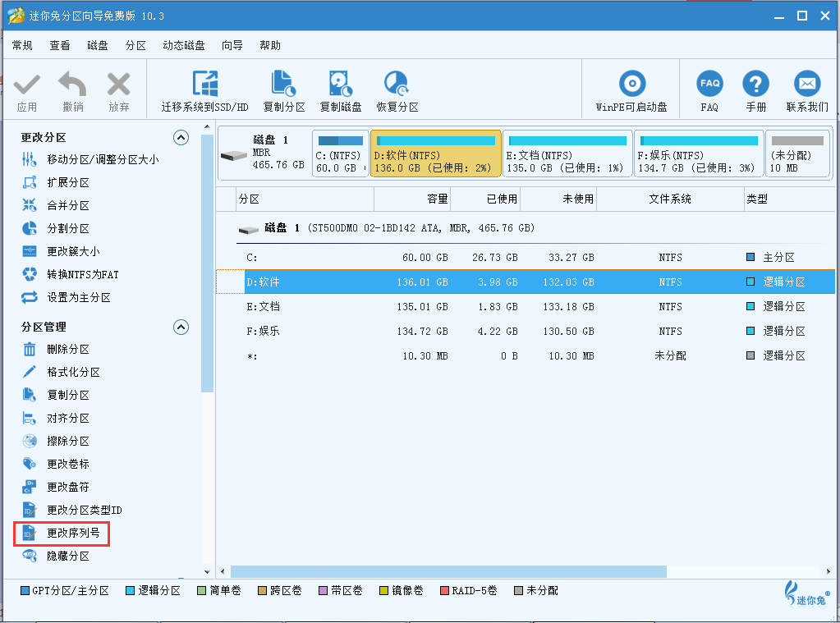Click 对齐分区 sidebar action
840x623 pixels.
(55, 419)
